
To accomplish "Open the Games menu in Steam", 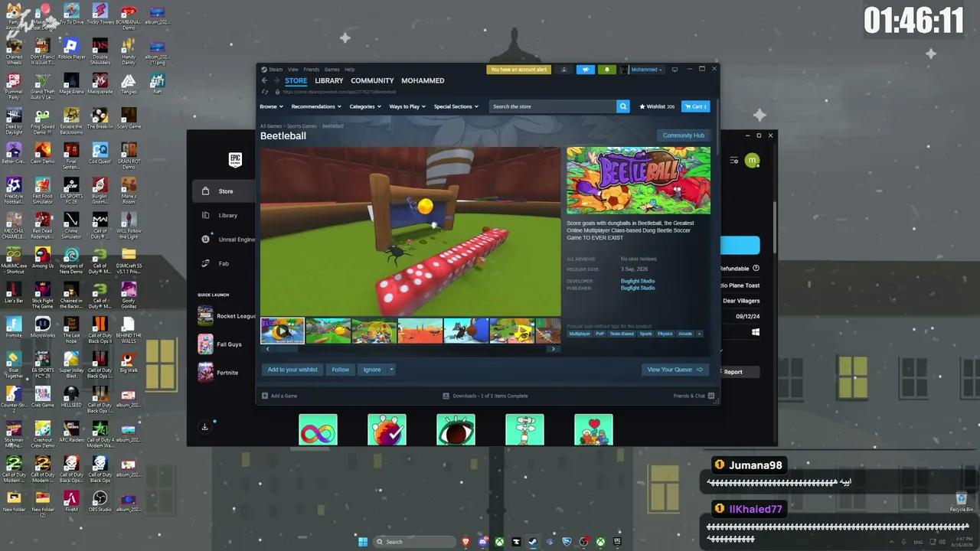I will coord(332,70).
